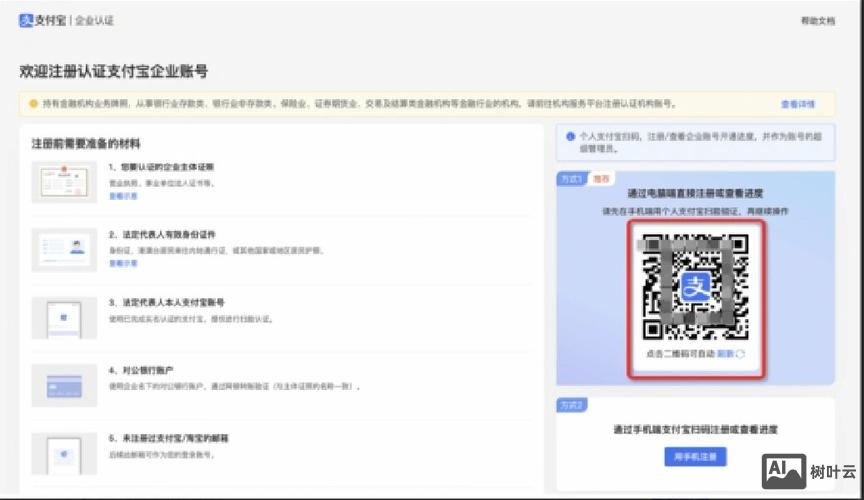The image size is (864, 500).
Task: Open the 帮助文档 help link
Action: tap(818, 21)
